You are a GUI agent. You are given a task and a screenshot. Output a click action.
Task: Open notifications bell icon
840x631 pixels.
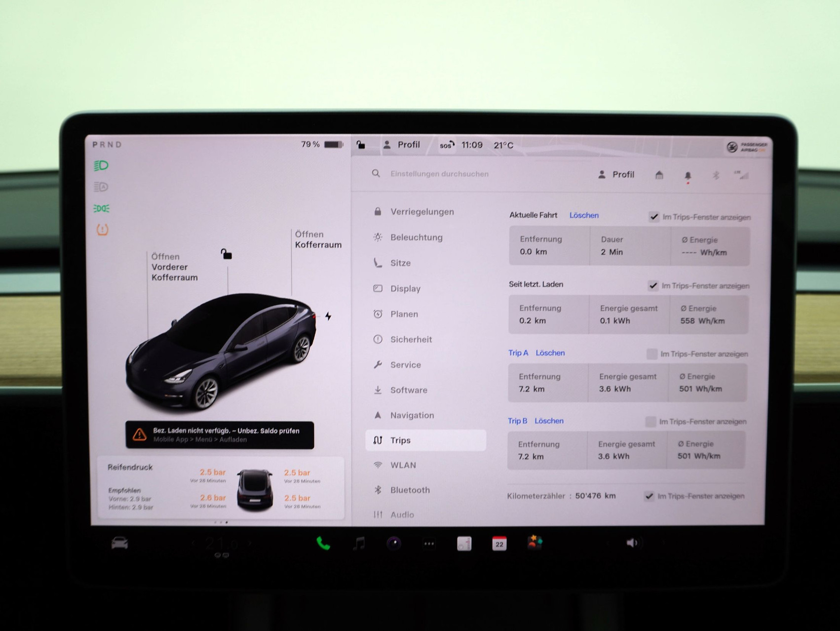687,176
